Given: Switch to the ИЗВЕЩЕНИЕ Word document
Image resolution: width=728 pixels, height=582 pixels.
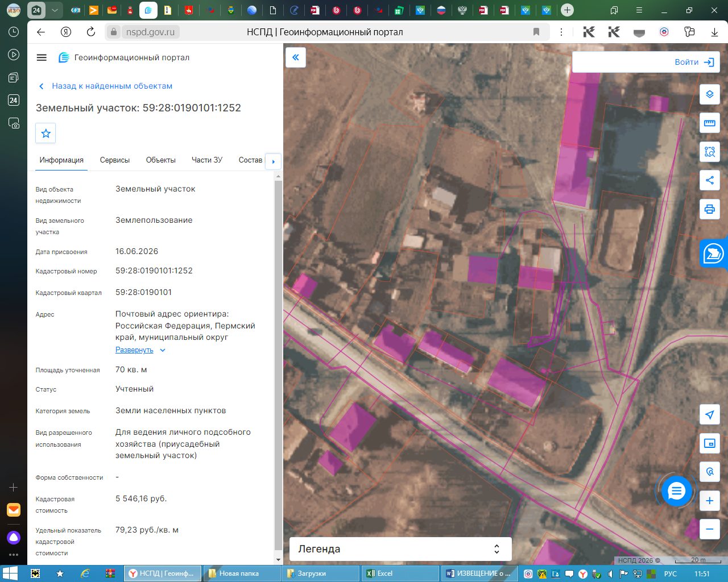Looking at the screenshot, I should [x=479, y=573].
